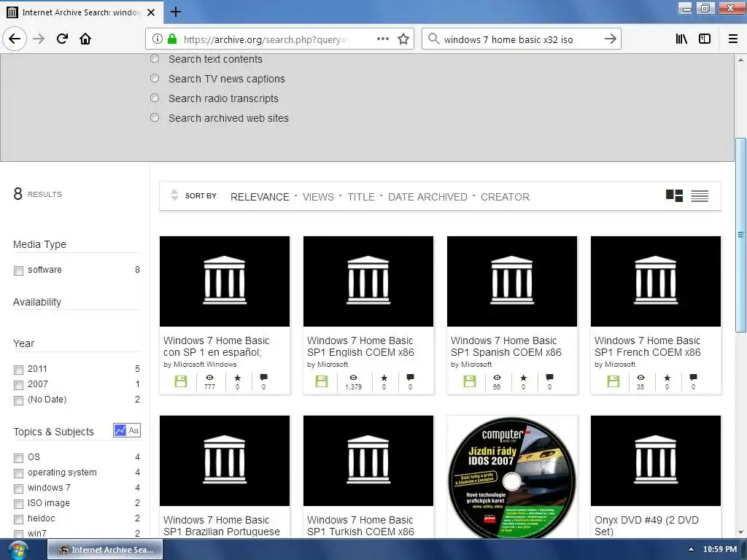747x560 pixels.
Task: Click the vertical scrollbar thumb
Action: tap(740, 236)
